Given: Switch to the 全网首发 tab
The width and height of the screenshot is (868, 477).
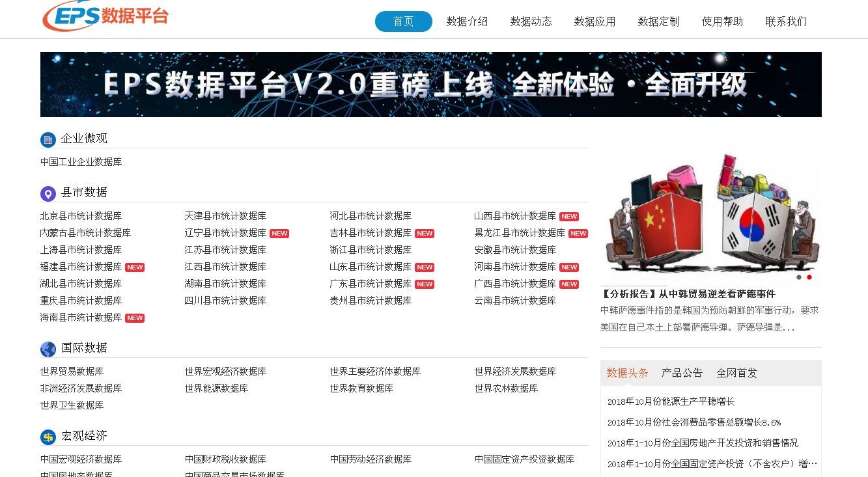Looking at the screenshot, I should coord(736,373).
